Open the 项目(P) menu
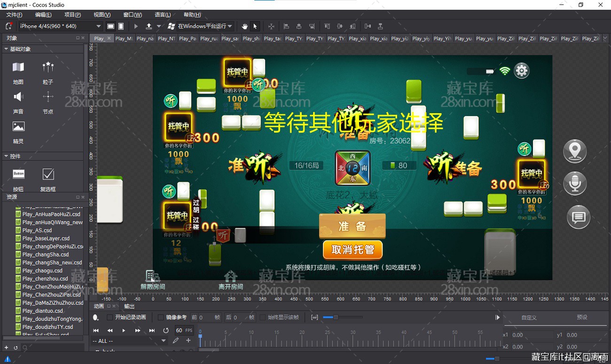Image resolution: width=611 pixels, height=364 pixels. (72, 15)
